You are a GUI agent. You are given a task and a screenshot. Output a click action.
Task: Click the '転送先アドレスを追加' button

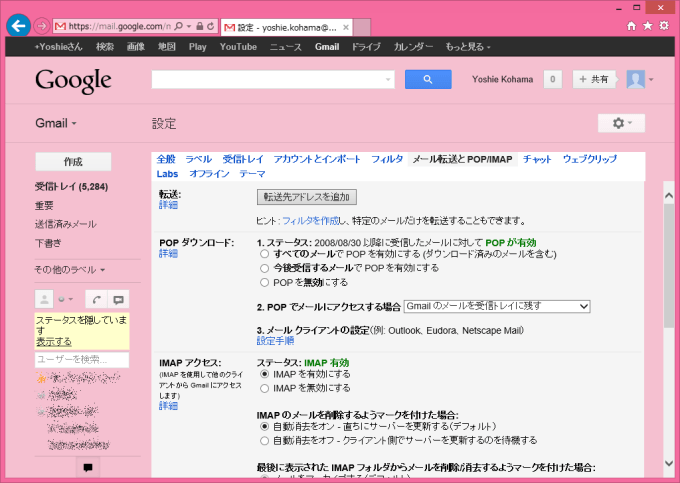point(306,198)
